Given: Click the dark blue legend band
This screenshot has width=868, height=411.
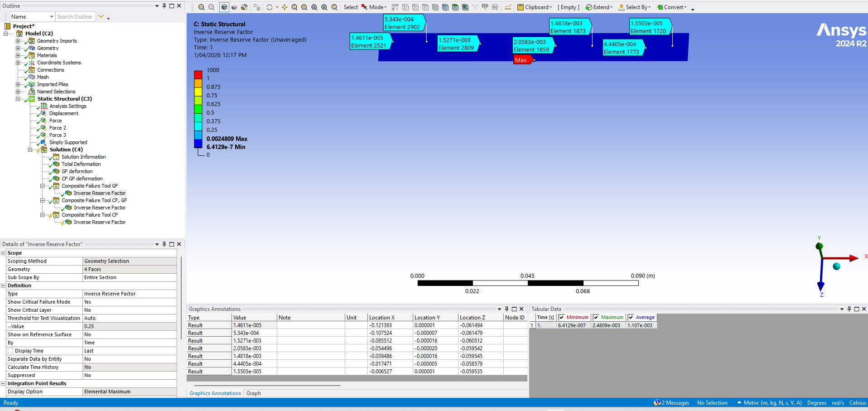Looking at the screenshot, I should (198, 143).
